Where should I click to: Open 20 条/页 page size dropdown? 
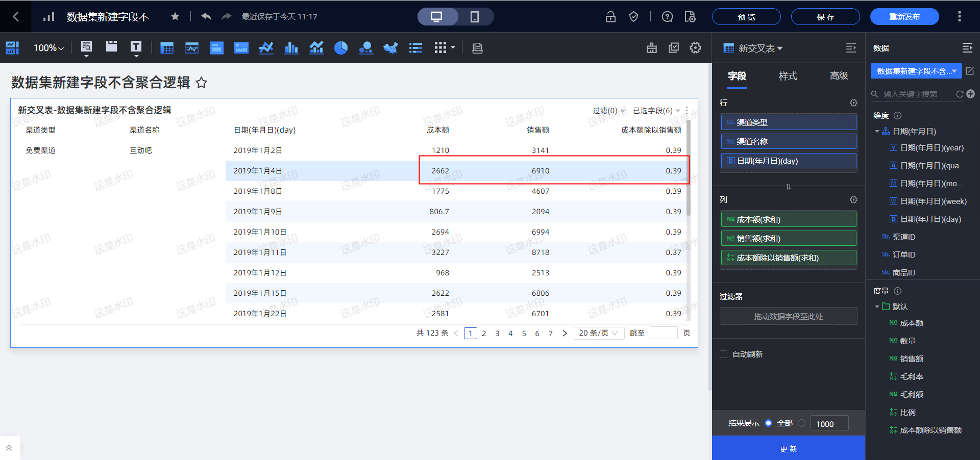point(598,333)
